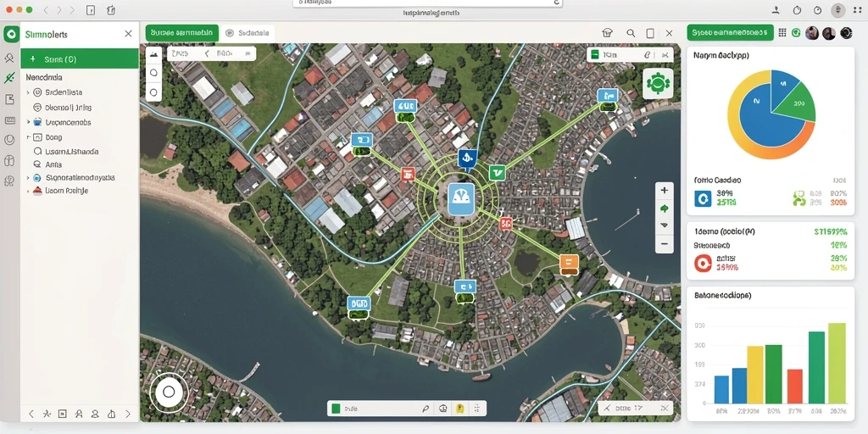Click the green swatch in the IGm panel
Viewport: 868px width, 434px height.
click(595, 55)
